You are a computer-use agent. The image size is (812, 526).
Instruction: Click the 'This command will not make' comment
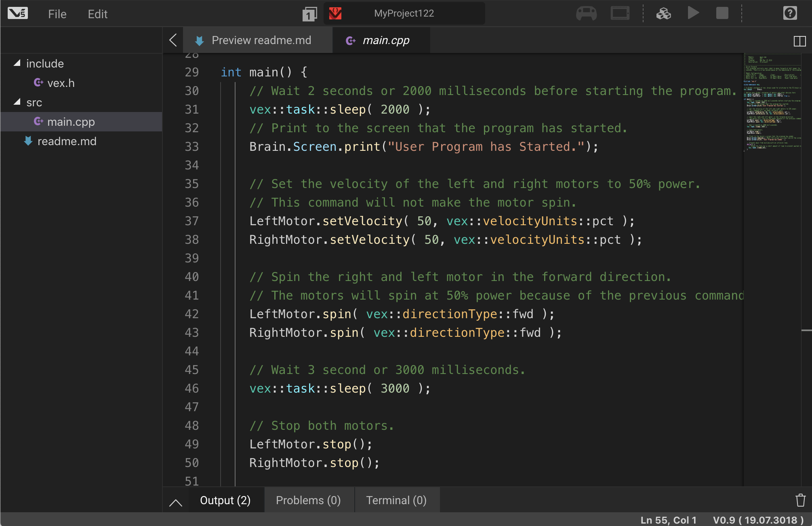tap(413, 203)
